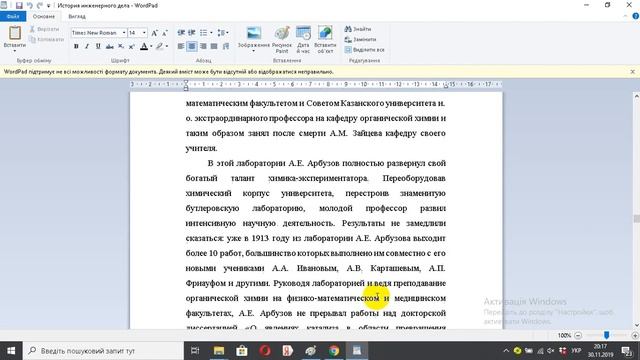Image resolution: width=640 pixels, height=360 pixels.
Task: Click Знайти (find) in the editing group
Action: click(358, 29)
